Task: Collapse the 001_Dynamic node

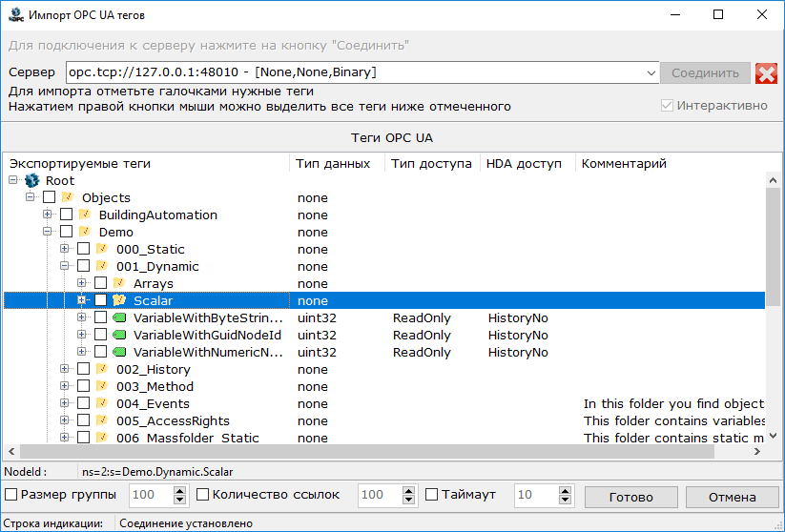Action: [x=65, y=265]
